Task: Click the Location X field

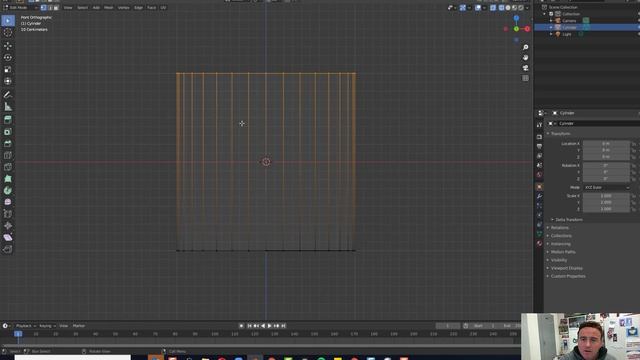Action: 606,144
